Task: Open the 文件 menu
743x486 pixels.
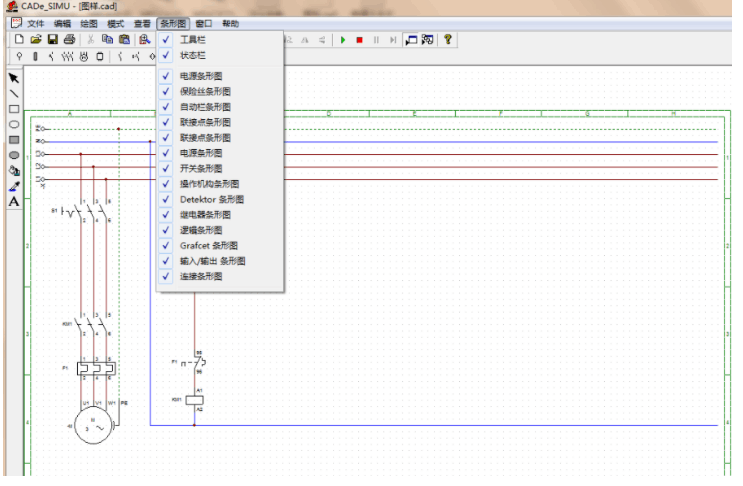Action: [36, 22]
